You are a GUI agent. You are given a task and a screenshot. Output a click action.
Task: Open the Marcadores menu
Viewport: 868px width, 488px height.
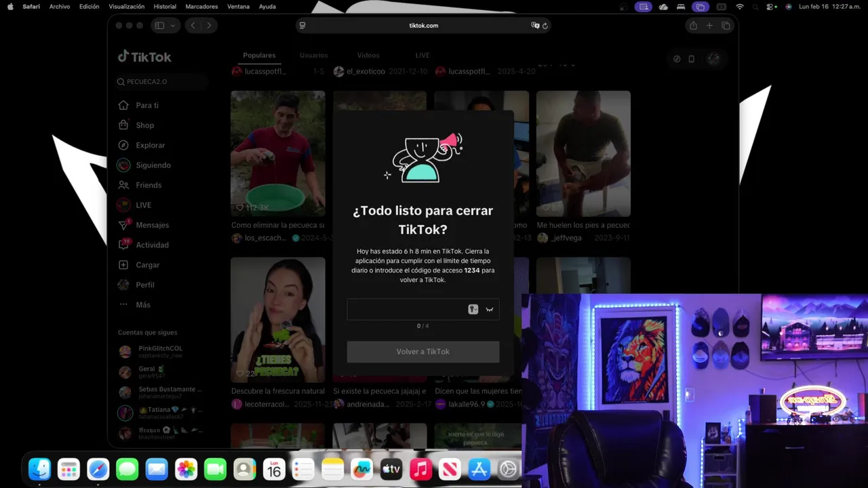pyautogui.click(x=201, y=6)
